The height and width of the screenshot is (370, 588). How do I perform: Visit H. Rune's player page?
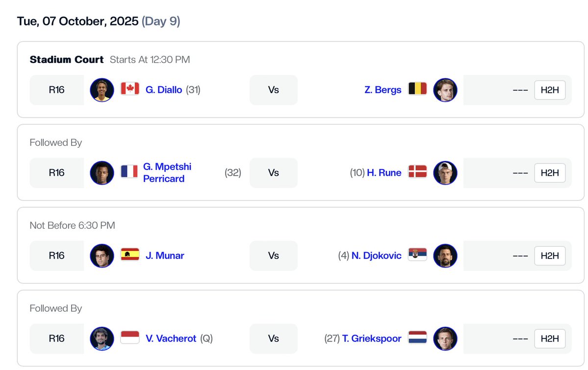(384, 173)
